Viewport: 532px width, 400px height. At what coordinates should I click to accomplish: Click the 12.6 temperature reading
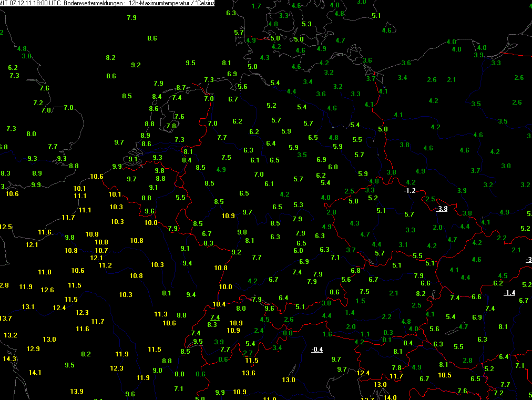pos(47,290)
